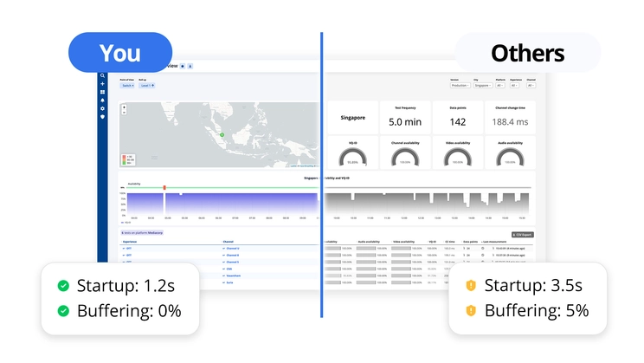The height and width of the screenshot is (363, 644).
Task: Click the Last measurement column header
Action: tap(494, 242)
